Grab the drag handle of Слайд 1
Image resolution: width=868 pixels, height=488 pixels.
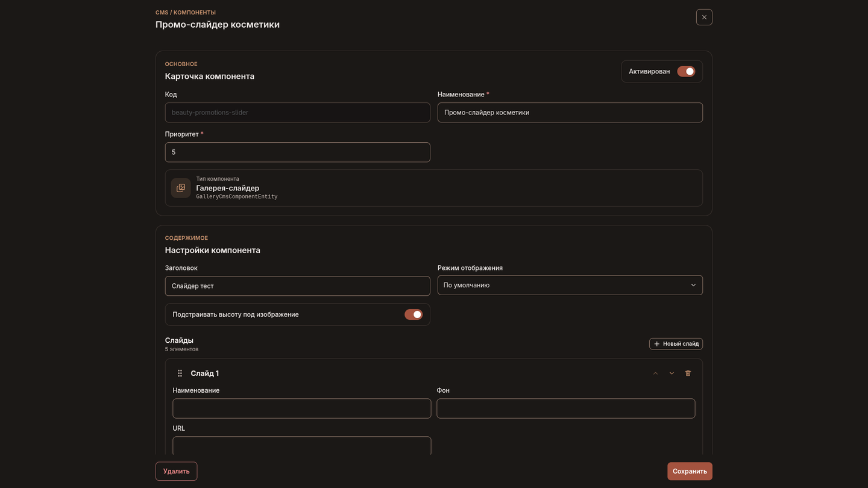180,374
